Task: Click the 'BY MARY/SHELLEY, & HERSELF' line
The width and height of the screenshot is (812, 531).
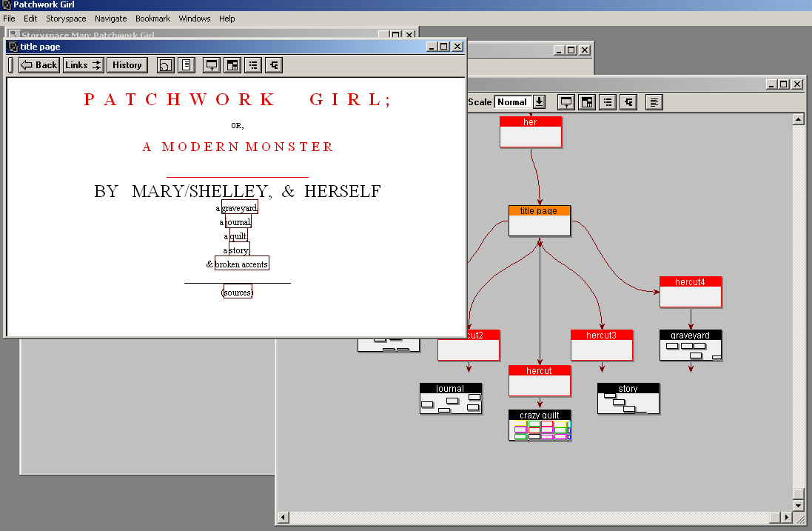Action: [x=238, y=191]
